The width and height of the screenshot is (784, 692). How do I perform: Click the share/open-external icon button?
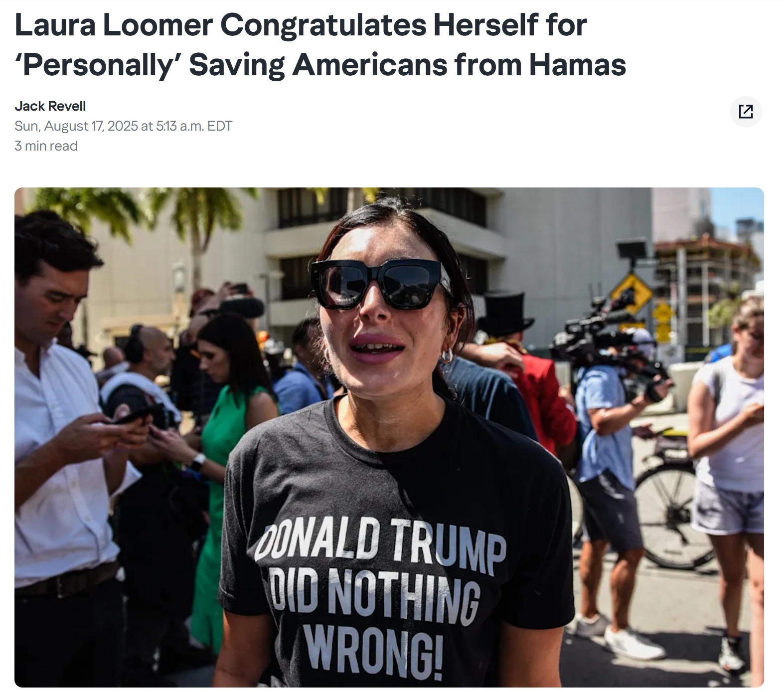tap(746, 111)
